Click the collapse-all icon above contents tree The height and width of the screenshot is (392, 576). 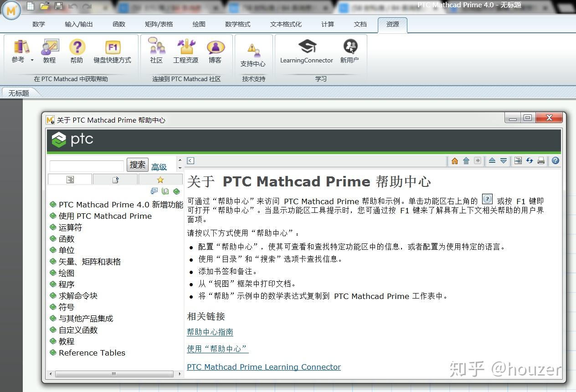point(154,191)
